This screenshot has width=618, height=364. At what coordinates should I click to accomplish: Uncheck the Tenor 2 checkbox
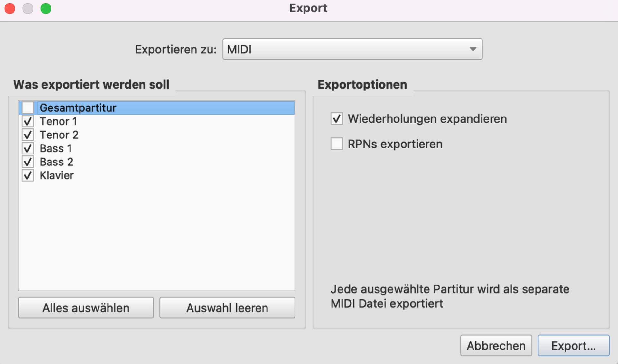(x=28, y=135)
